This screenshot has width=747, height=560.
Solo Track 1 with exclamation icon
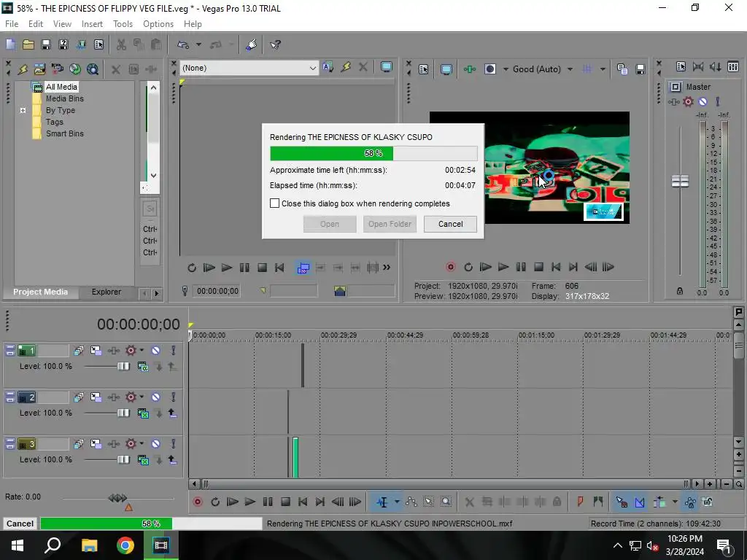[174, 351]
